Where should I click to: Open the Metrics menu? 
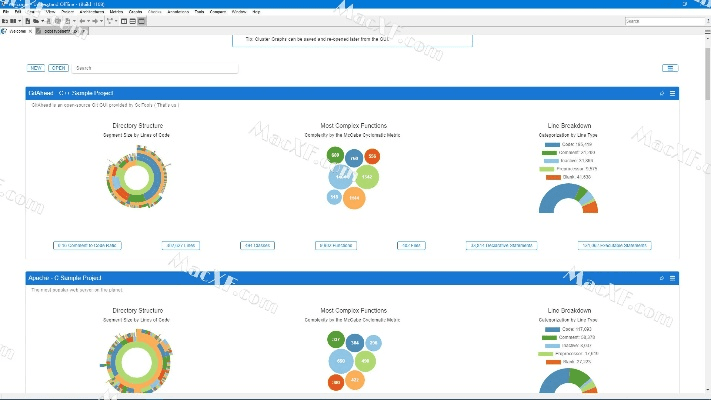[x=117, y=11]
